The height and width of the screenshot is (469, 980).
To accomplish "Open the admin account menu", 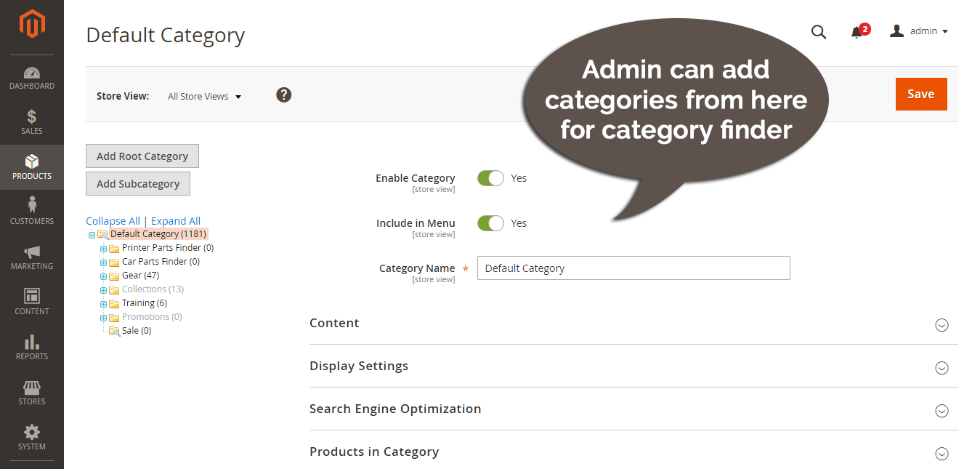I will (x=919, y=31).
